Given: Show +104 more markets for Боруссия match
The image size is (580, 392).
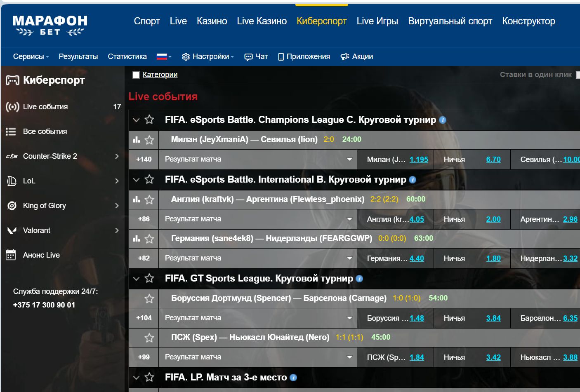Looking at the screenshot, I should (144, 318).
